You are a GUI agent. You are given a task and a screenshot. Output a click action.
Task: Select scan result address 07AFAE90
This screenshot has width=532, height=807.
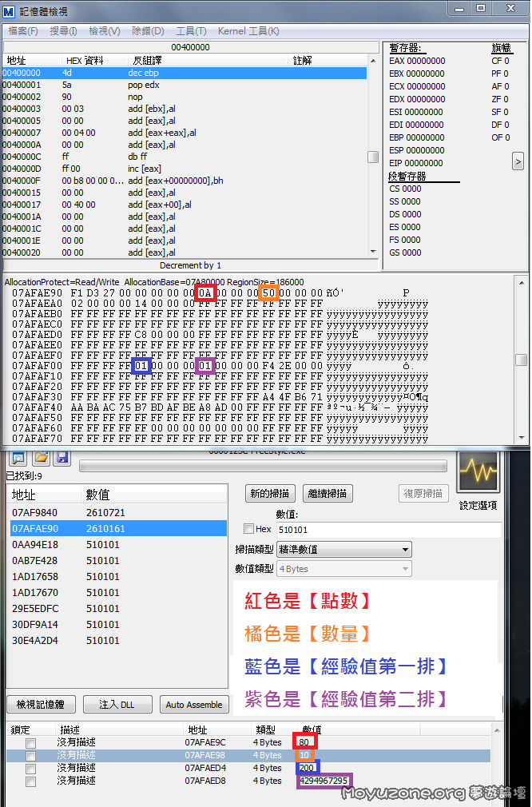point(118,529)
